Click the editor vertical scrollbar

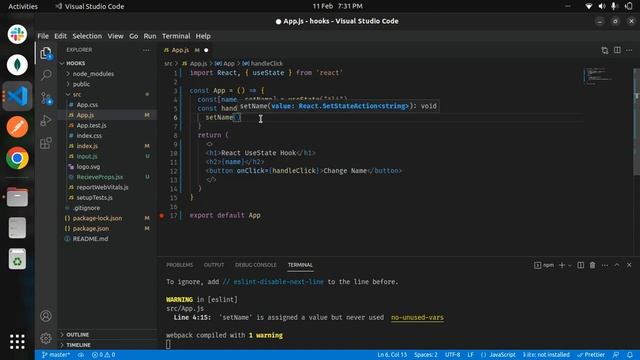point(636,122)
